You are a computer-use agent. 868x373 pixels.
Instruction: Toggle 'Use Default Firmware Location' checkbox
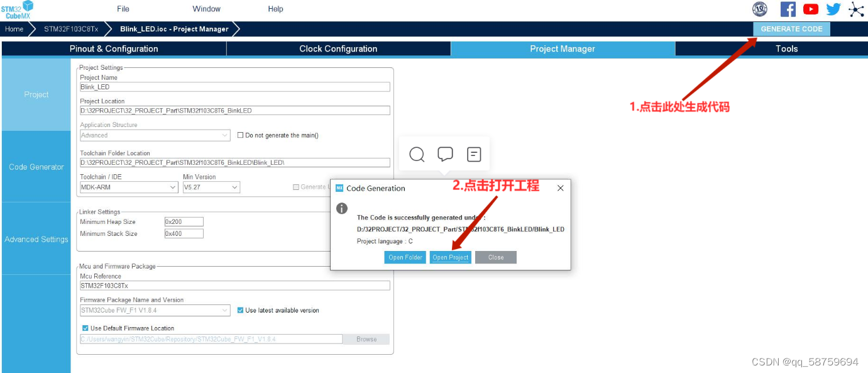pyautogui.click(x=85, y=328)
